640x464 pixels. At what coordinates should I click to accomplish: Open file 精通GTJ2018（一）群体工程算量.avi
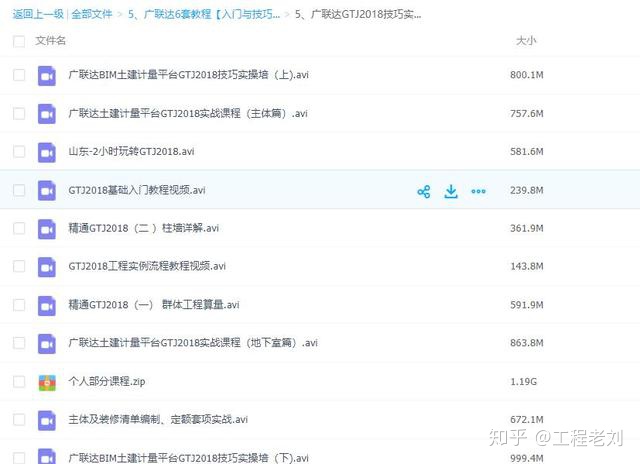154,305
